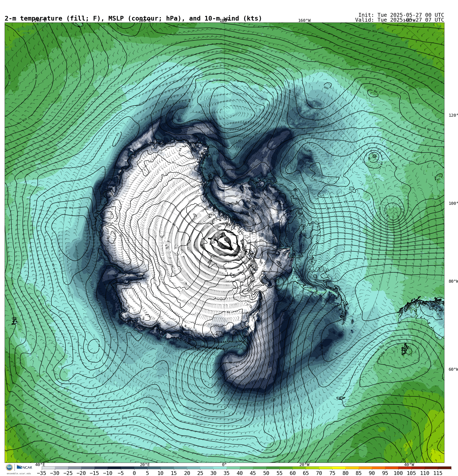Image resolution: width=458 pixels, height=476 pixels.
Task: Click the 'Init: Tue 2025-05-27 00 UTC' text
Action: click(401, 15)
